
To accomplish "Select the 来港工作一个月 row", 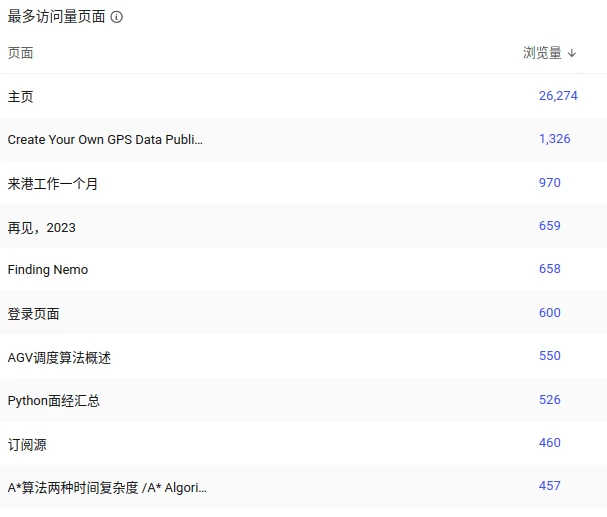I will [x=304, y=183].
